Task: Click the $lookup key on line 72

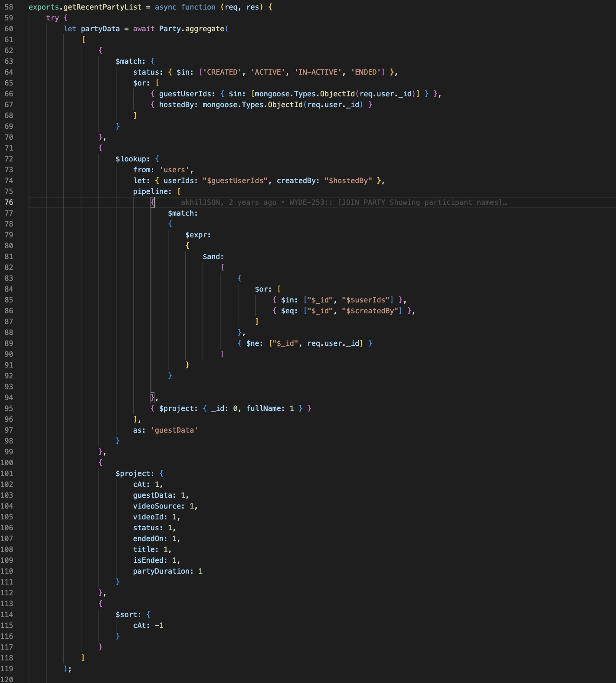Action: [131, 159]
